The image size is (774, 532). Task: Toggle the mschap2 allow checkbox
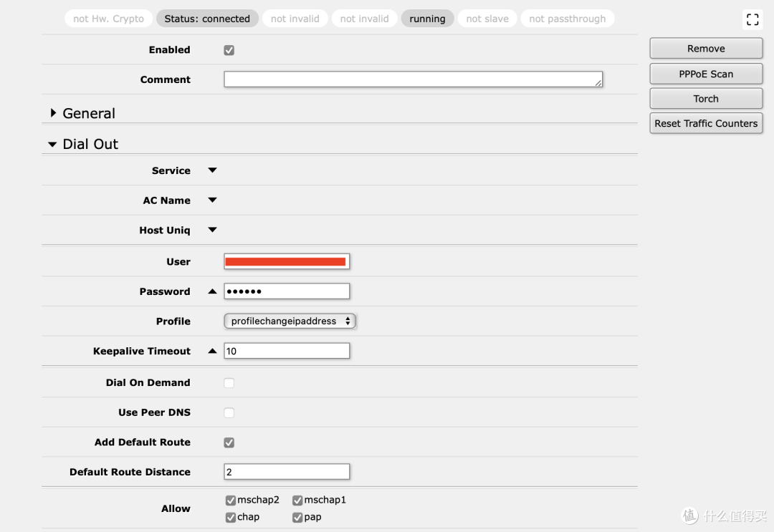tap(231, 500)
